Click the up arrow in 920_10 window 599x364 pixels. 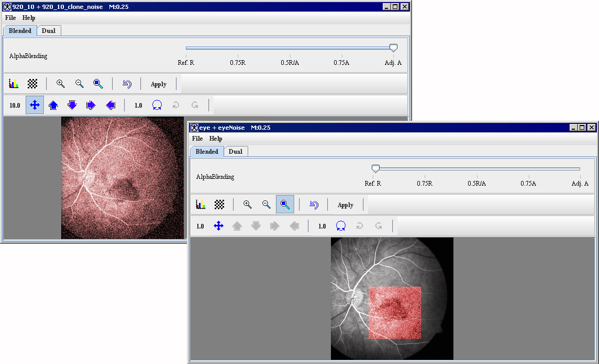point(53,105)
